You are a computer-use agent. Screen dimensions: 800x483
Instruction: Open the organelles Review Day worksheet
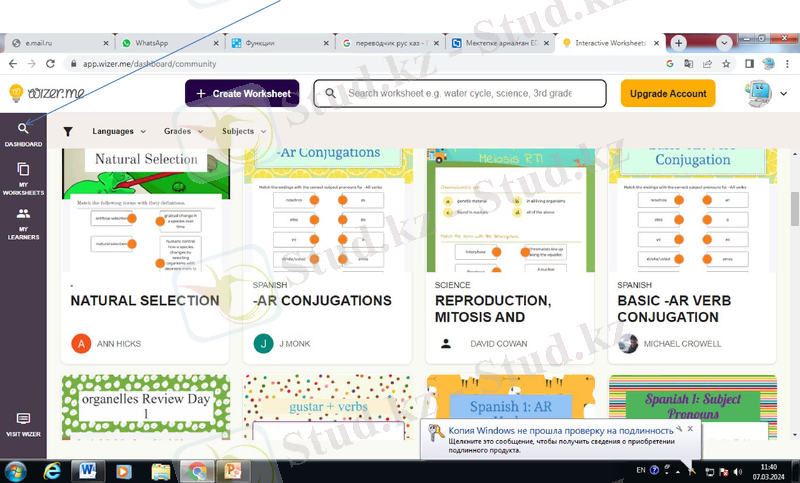(x=146, y=407)
